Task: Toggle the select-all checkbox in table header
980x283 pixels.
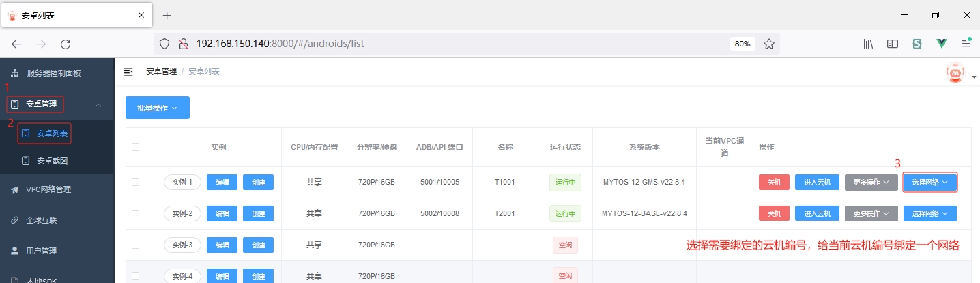Action: pos(135,147)
